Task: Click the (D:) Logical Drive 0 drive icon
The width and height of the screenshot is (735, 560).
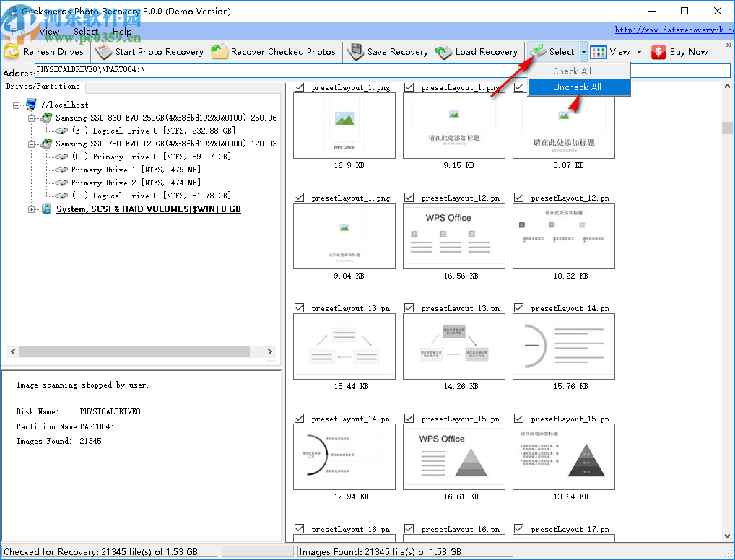Action: [61, 196]
